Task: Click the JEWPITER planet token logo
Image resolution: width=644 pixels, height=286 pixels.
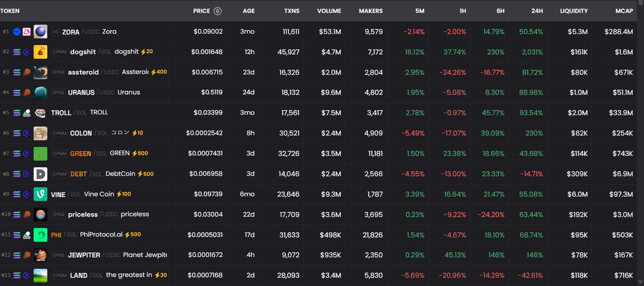Action: click(40, 255)
